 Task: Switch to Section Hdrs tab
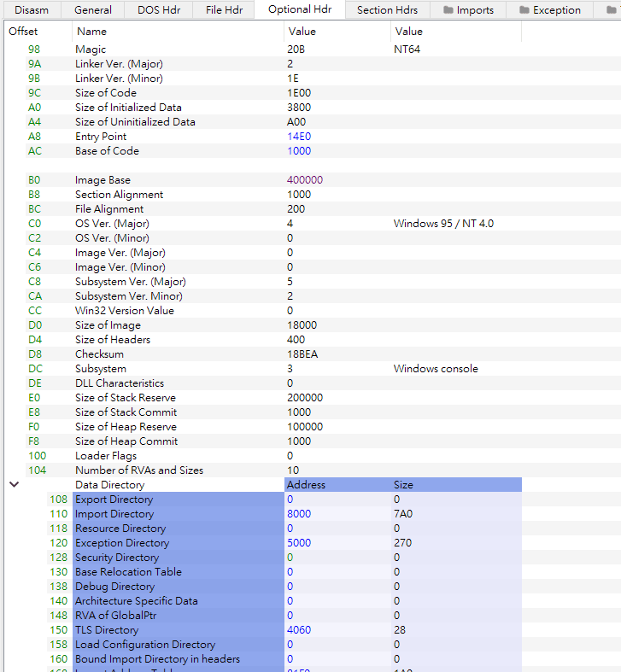point(387,10)
